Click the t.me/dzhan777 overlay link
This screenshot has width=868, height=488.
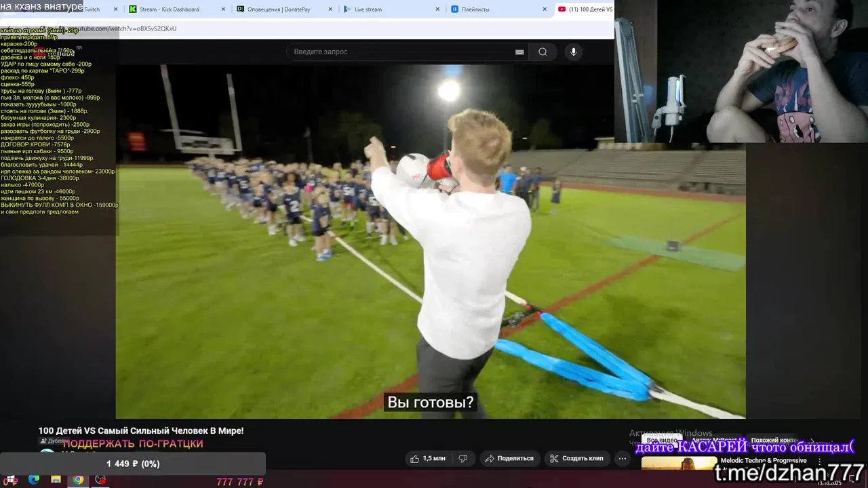click(x=789, y=472)
